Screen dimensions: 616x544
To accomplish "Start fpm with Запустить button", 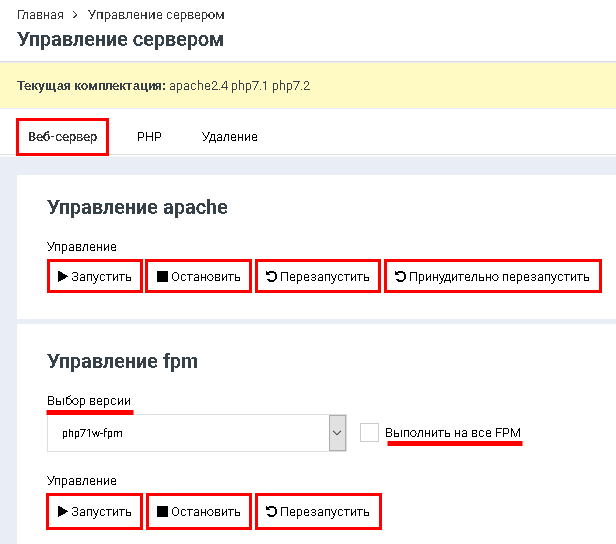I will 94,512.
